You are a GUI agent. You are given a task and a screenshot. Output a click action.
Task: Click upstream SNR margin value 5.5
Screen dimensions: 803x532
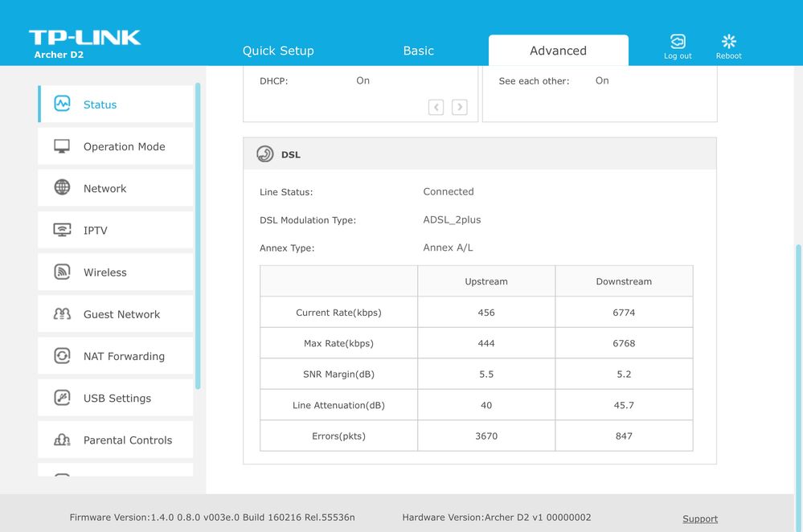click(x=486, y=374)
